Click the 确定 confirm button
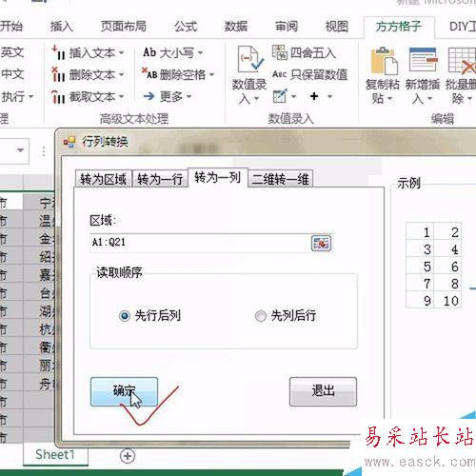Screen dimensions: 476x476 click(124, 391)
